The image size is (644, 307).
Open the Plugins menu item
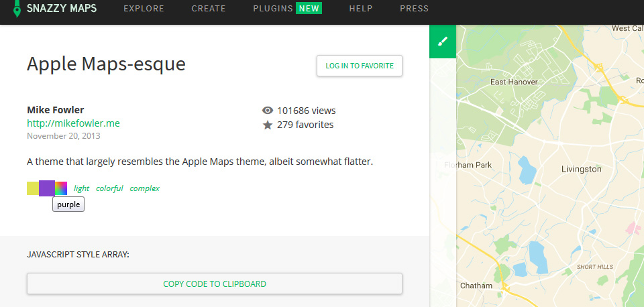pyautogui.click(x=273, y=9)
